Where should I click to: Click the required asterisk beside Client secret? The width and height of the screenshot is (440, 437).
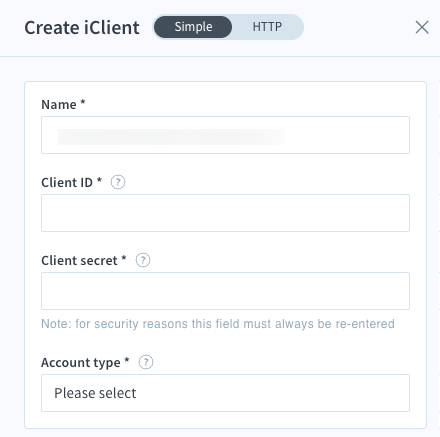pos(124,258)
